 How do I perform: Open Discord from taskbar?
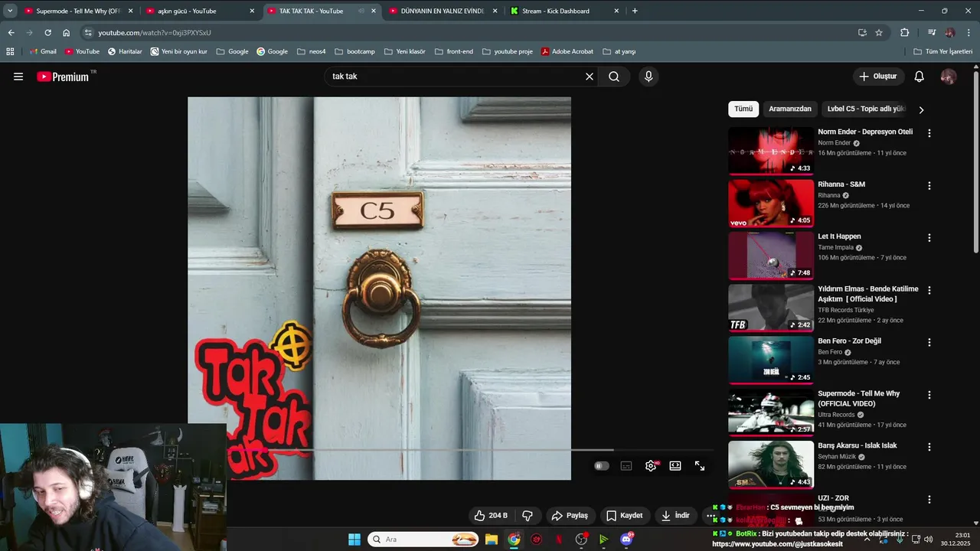626,540
